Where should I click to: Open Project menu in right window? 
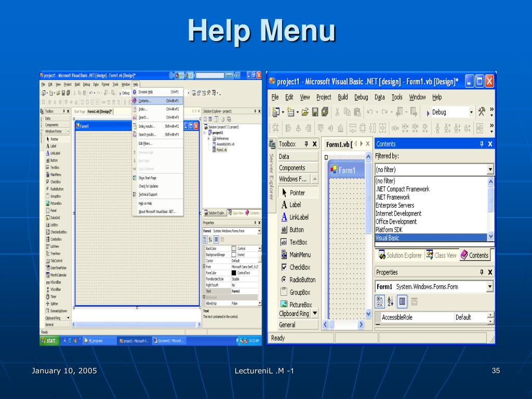tap(324, 97)
